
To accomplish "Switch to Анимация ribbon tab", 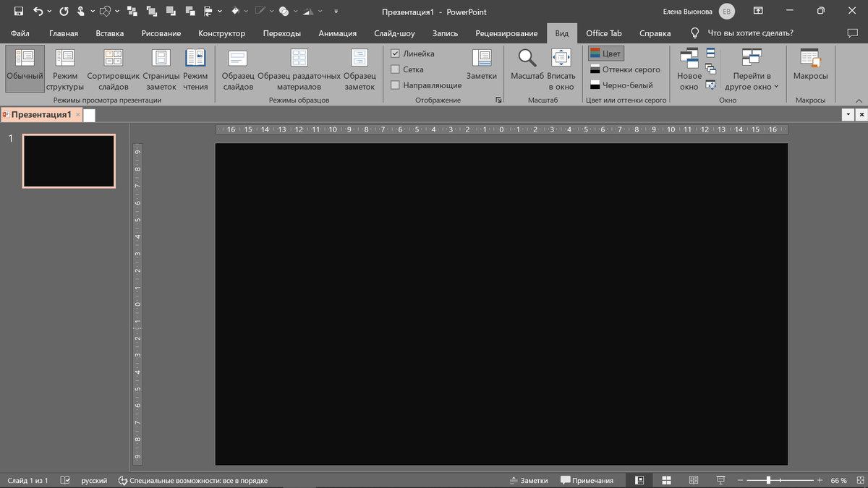I will tap(338, 33).
